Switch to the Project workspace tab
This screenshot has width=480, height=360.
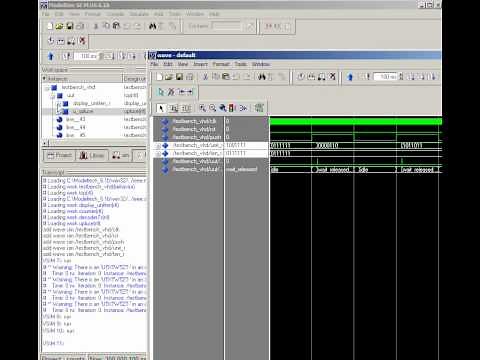tap(60, 155)
